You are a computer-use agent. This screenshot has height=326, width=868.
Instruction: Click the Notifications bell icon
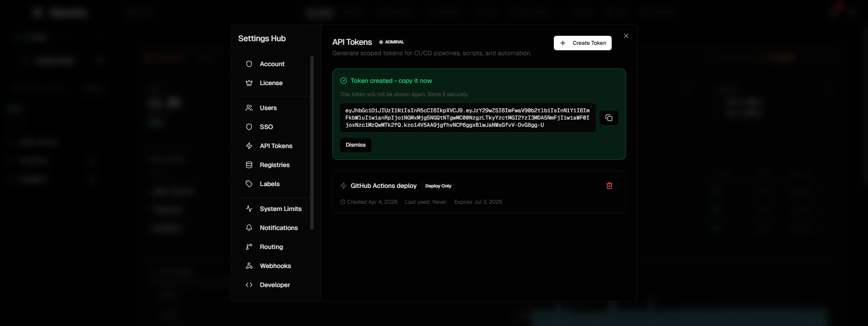(249, 228)
